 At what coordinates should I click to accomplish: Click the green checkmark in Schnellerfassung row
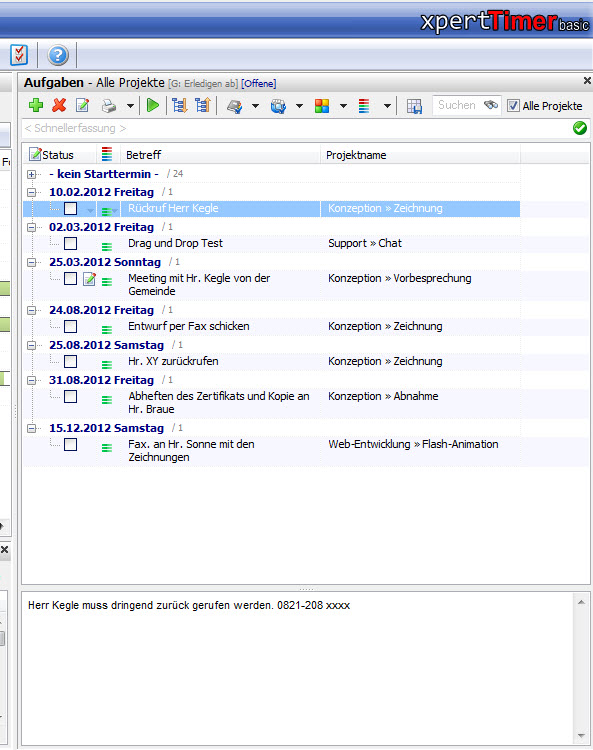(x=580, y=128)
